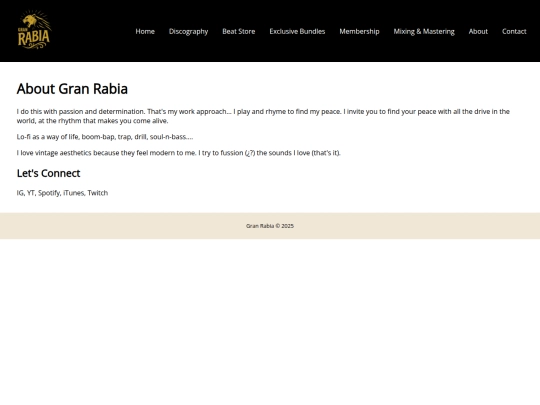Viewport: 540px width, 405px height.
Task: Click the paragraph starting 'I love vintage aesthetics'
Action: tap(178, 153)
